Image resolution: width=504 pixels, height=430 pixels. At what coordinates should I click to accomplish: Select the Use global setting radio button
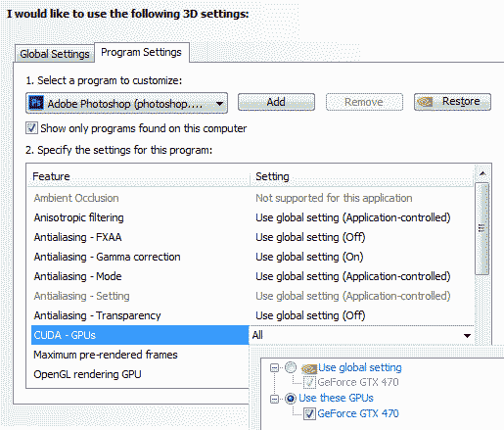[291, 367]
